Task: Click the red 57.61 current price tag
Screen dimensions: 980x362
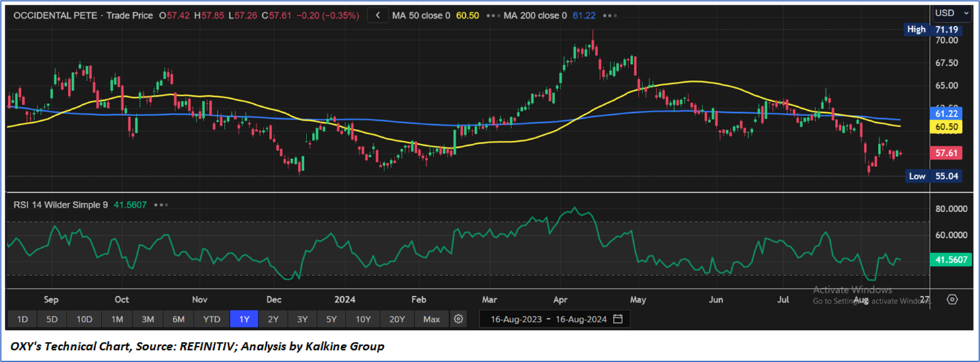Action: tap(945, 153)
